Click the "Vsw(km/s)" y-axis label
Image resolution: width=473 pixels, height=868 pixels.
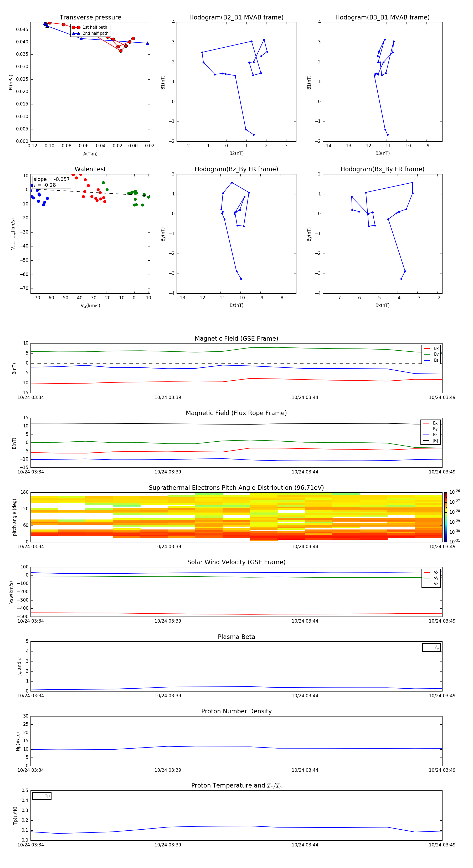click(x=11, y=592)
